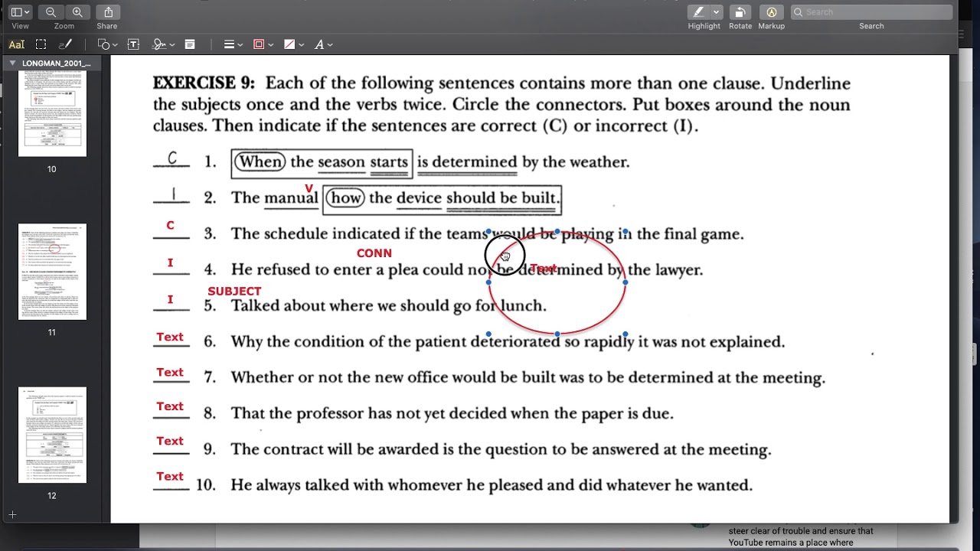980x551 pixels.
Task: Select the red 'SUBJECT' annotation
Action: tap(234, 292)
